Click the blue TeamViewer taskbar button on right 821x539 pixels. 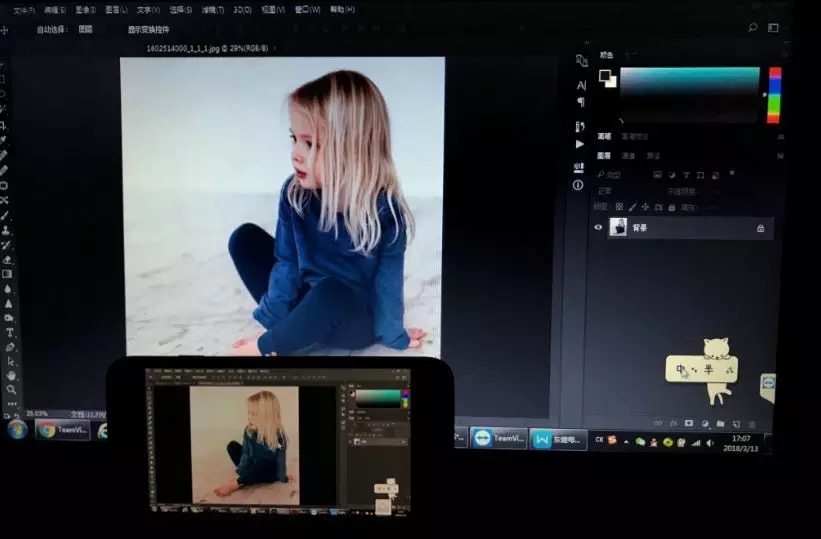click(x=498, y=438)
